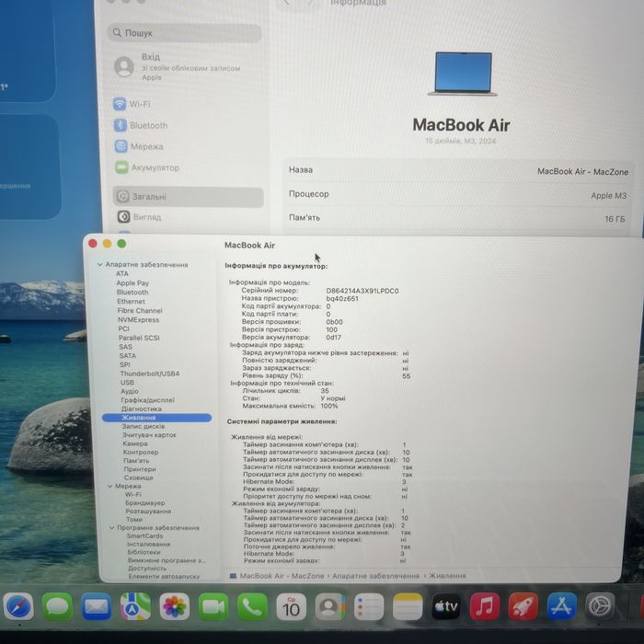
Task: Collapse the Апаратне забезпечення tree section
Action: coord(99,265)
